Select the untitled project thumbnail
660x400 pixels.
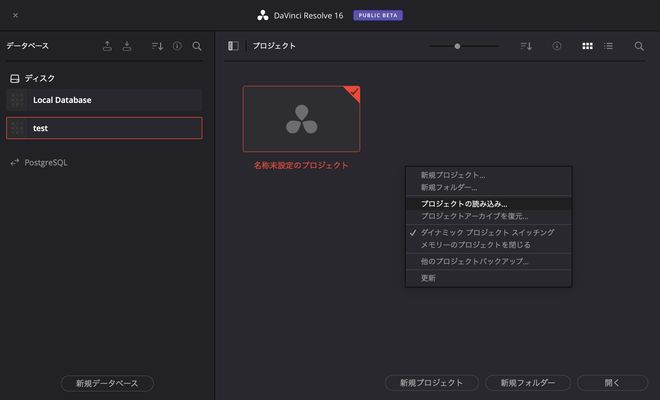pyautogui.click(x=301, y=119)
